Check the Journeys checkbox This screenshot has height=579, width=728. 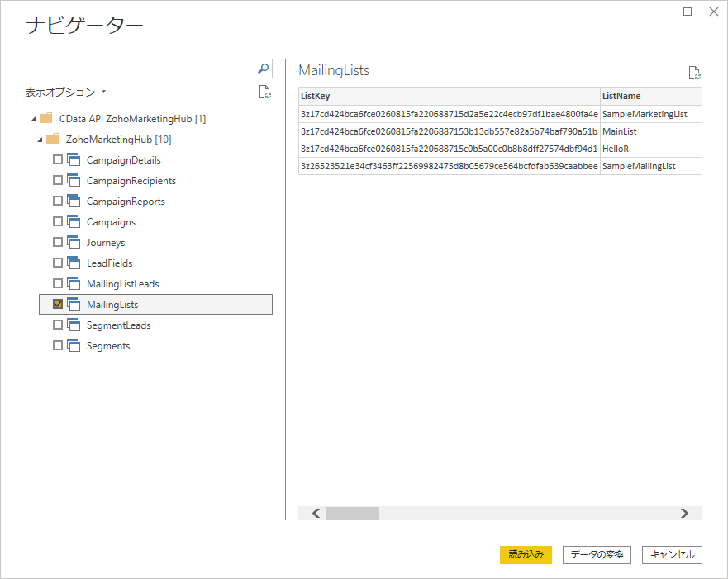click(58, 242)
